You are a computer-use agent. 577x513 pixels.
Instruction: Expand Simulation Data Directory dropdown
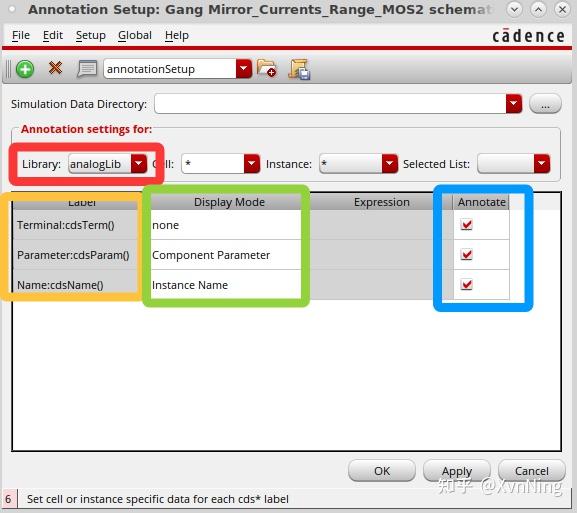[514, 104]
